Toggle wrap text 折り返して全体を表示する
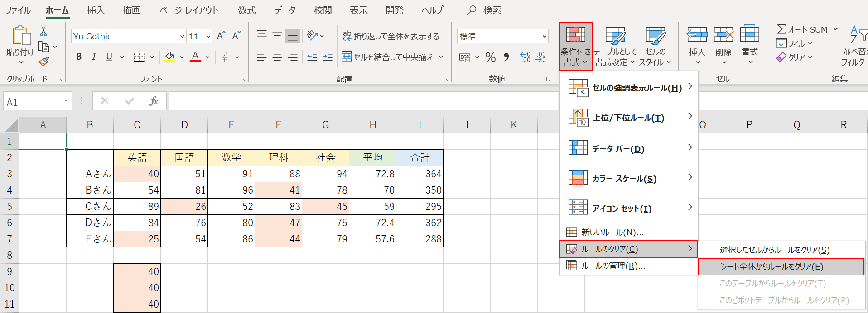This screenshot has height=313, width=868. coord(391,36)
